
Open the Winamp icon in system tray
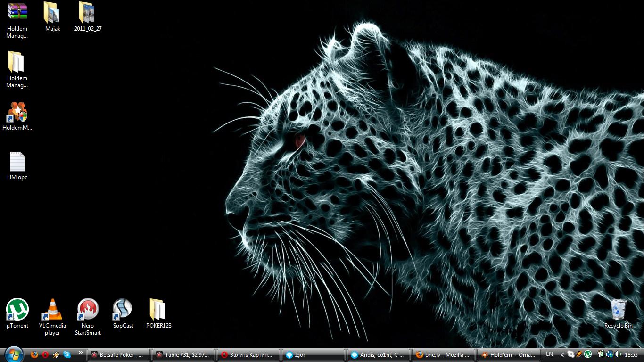coord(579,354)
